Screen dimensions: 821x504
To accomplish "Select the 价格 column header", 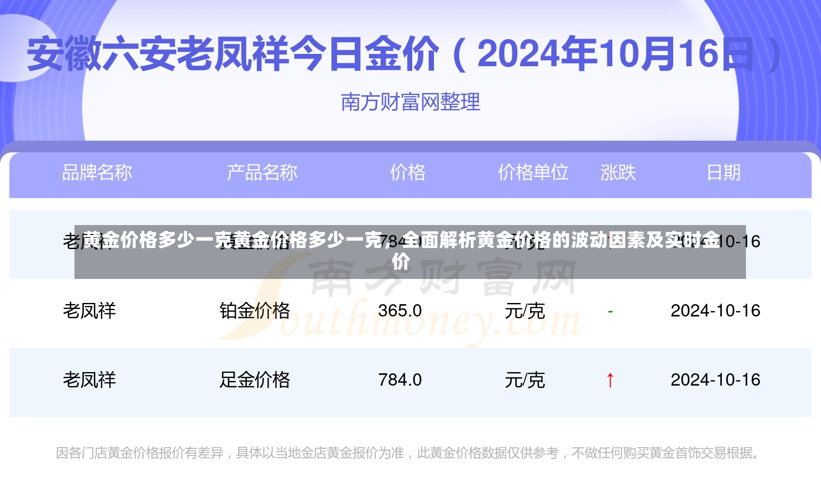I will point(408,172).
